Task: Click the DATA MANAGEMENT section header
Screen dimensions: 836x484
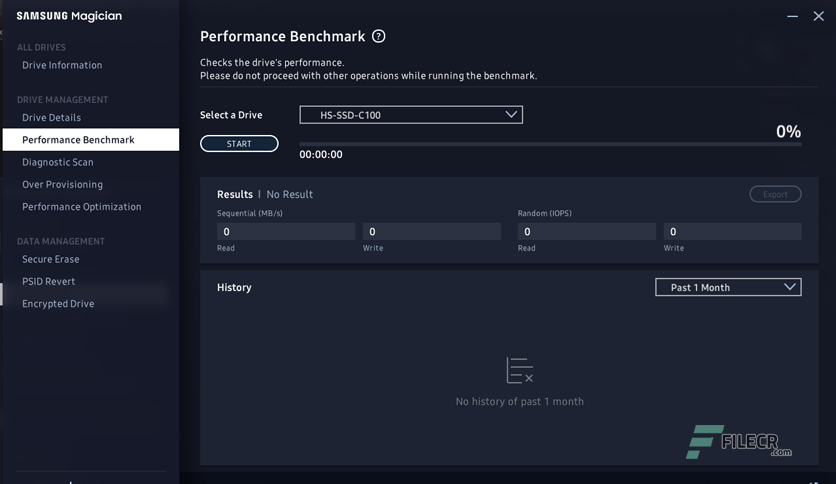Action: pyautogui.click(x=61, y=241)
